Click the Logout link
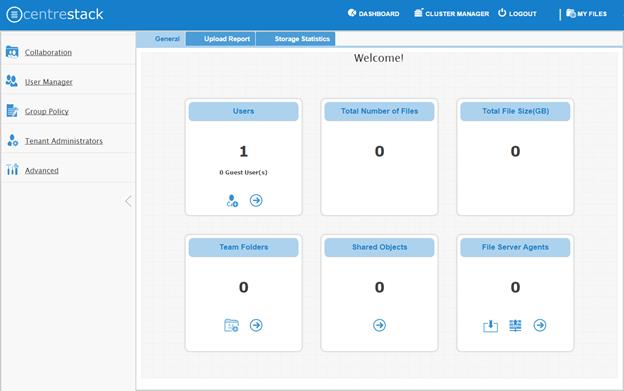Viewport: 624px width, 391px height. pos(517,14)
